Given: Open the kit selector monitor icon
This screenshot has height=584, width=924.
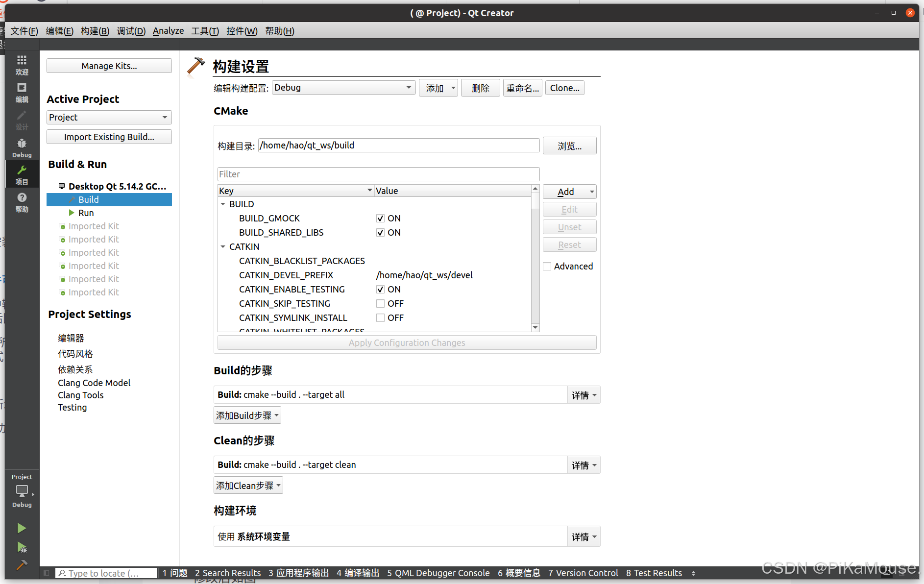Looking at the screenshot, I should [x=22, y=490].
